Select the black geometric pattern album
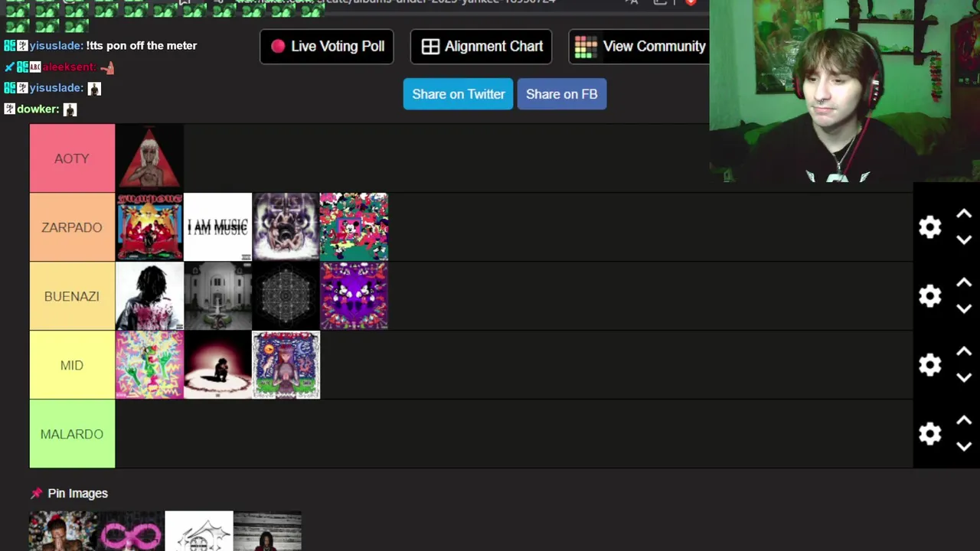 coord(286,296)
